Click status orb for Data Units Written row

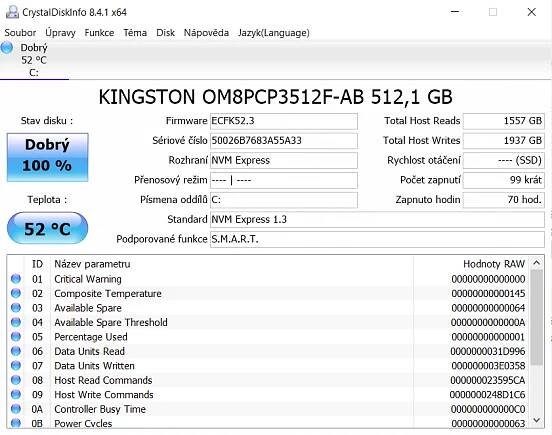16,365
